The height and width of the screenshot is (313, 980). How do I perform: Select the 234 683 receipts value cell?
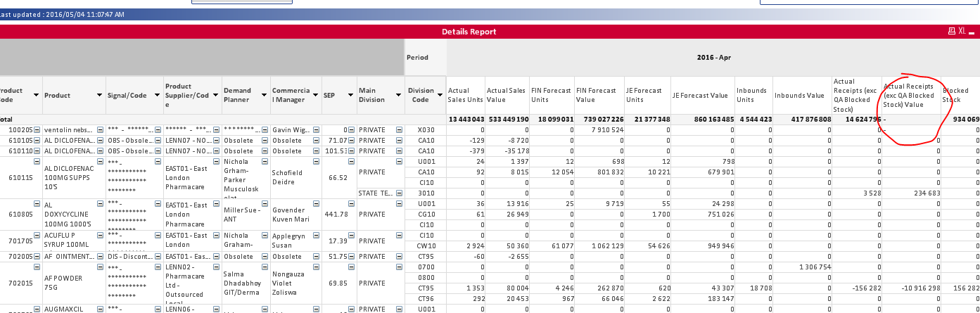(912, 193)
